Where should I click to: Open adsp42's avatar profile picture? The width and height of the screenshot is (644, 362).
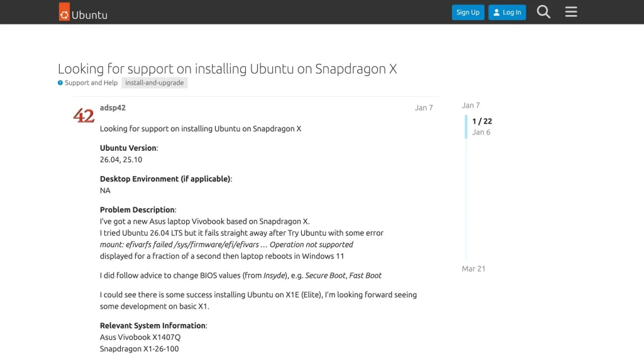pyautogui.click(x=84, y=116)
